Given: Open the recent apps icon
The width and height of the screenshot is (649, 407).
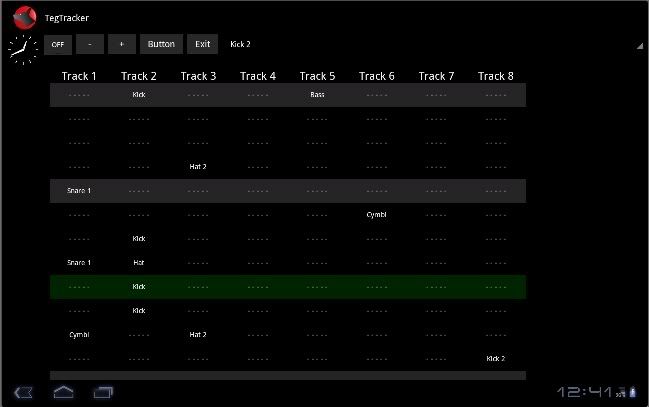Looking at the screenshot, I should click(103, 391).
